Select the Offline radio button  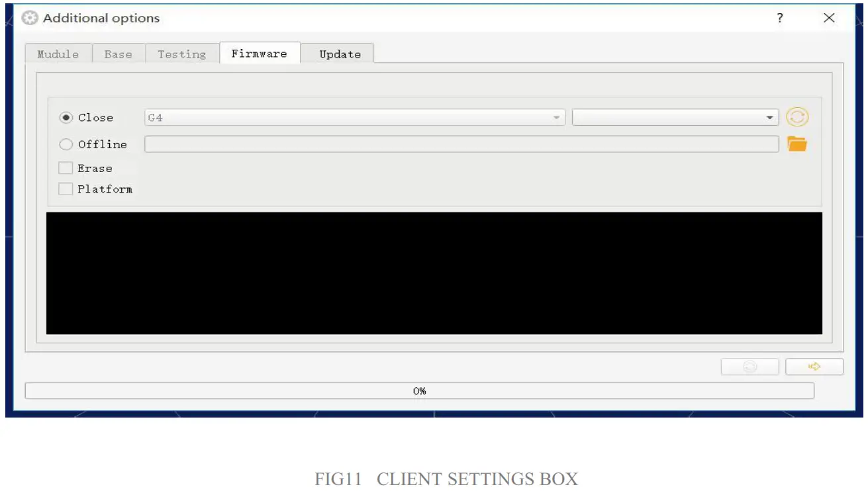66,144
